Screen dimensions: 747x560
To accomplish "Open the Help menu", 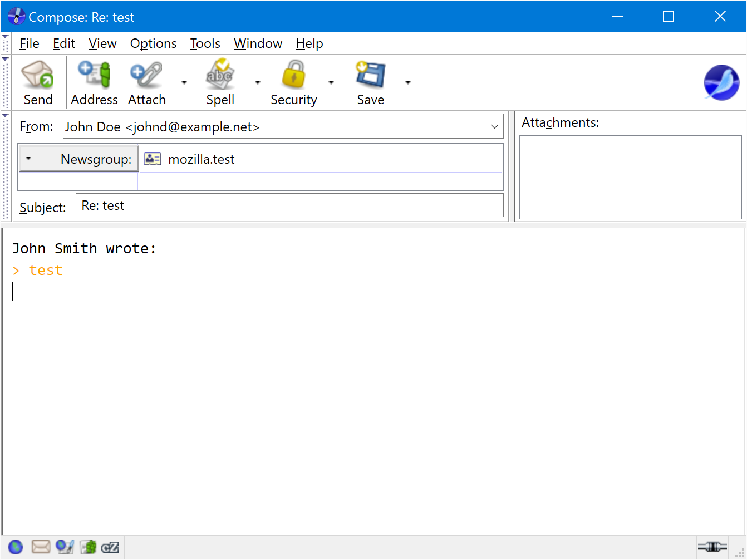I will [309, 43].
